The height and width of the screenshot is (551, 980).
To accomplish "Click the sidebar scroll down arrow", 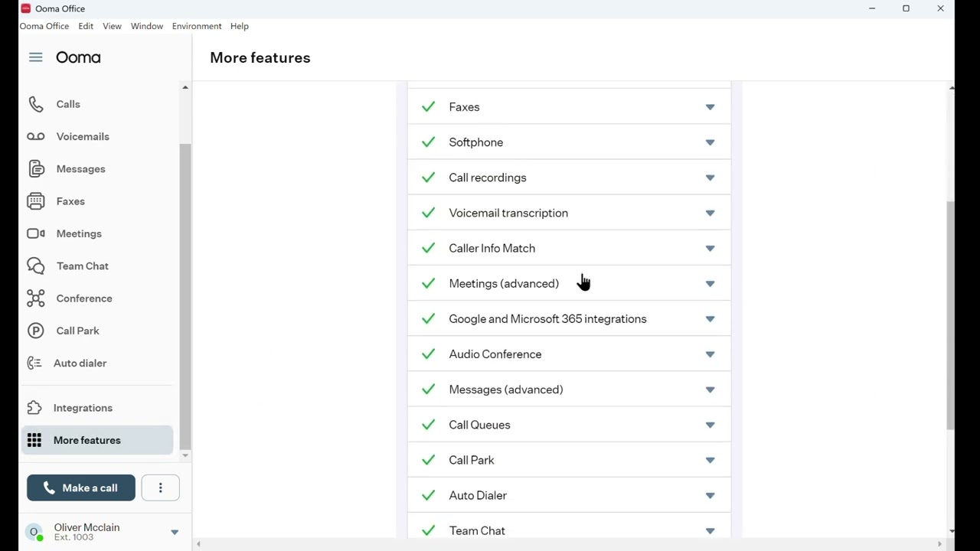I will (x=185, y=455).
